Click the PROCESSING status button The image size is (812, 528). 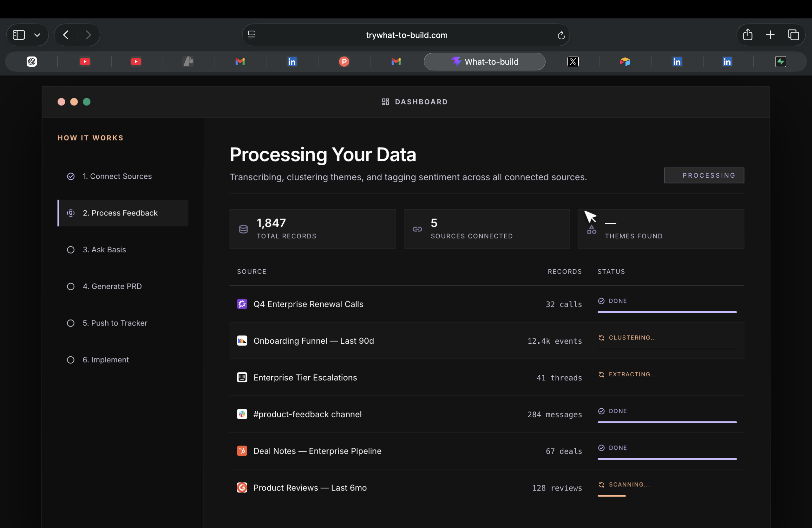(x=704, y=175)
